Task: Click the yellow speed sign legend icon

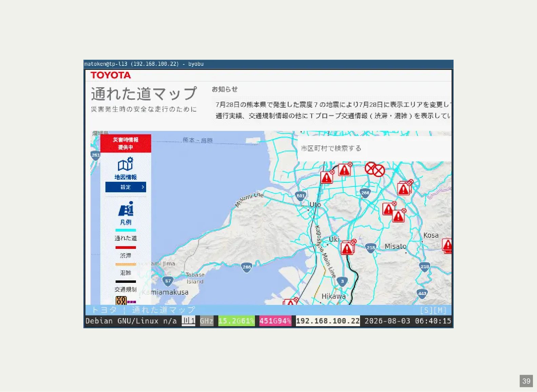Action: click(121, 300)
